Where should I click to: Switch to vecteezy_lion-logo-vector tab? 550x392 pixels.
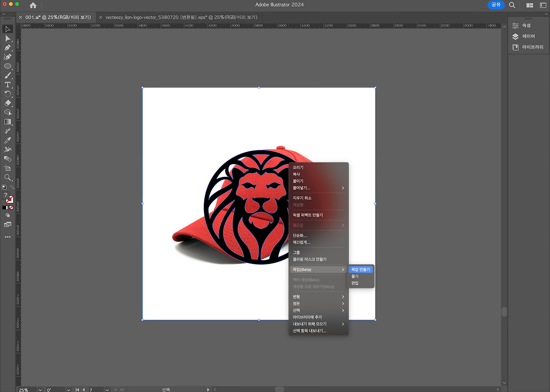point(181,17)
